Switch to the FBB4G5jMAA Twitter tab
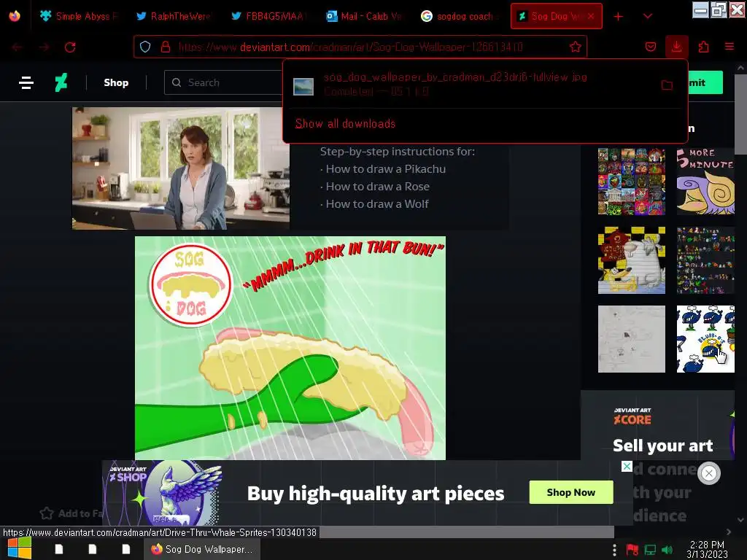This screenshot has width=747, height=560. [x=268, y=16]
